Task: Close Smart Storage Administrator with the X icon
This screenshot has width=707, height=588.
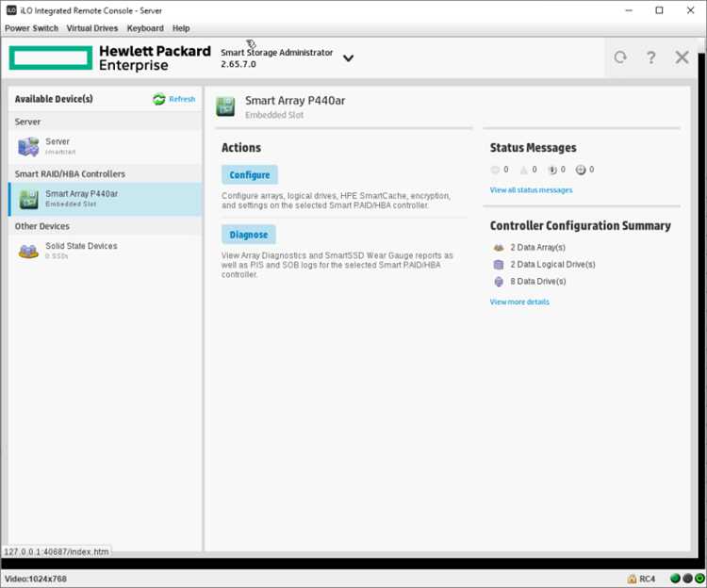Action: pos(682,57)
